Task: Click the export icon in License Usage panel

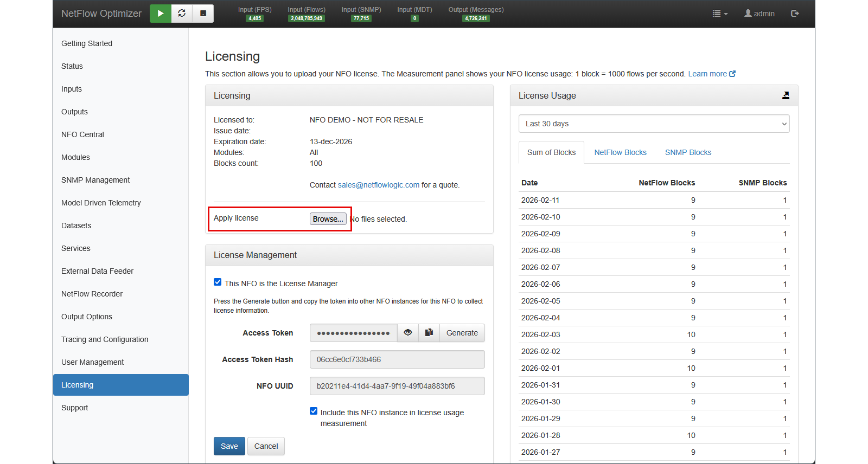Action: coord(785,95)
